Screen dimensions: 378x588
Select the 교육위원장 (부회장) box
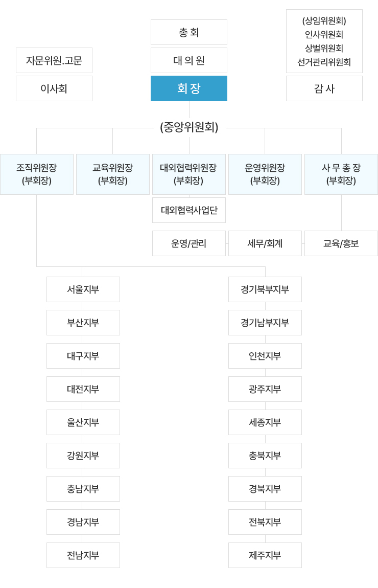[x=113, y=174]
